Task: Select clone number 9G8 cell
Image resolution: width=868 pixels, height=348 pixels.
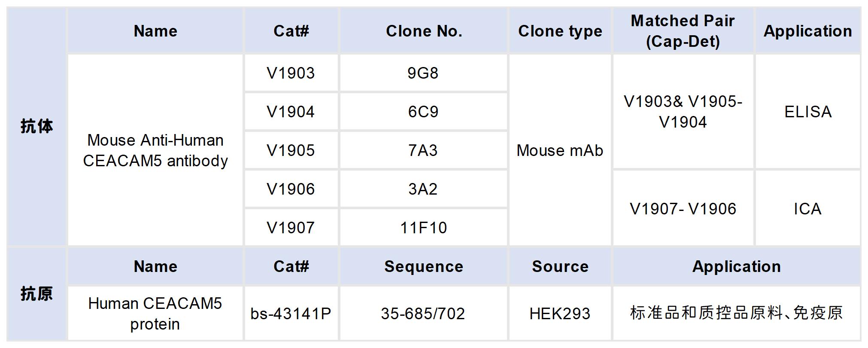Action: click(423, 73)
